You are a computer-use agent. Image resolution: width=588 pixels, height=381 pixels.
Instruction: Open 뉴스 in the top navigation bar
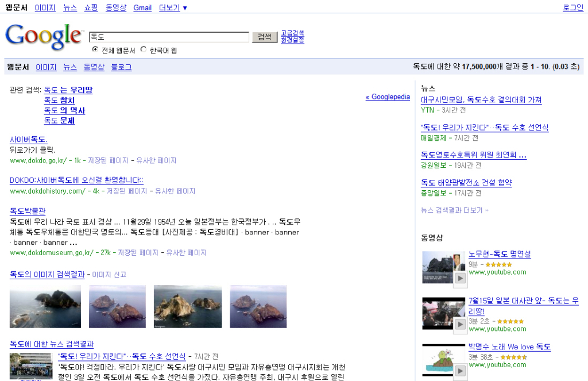pyautogui.click(x=70, y=7)
